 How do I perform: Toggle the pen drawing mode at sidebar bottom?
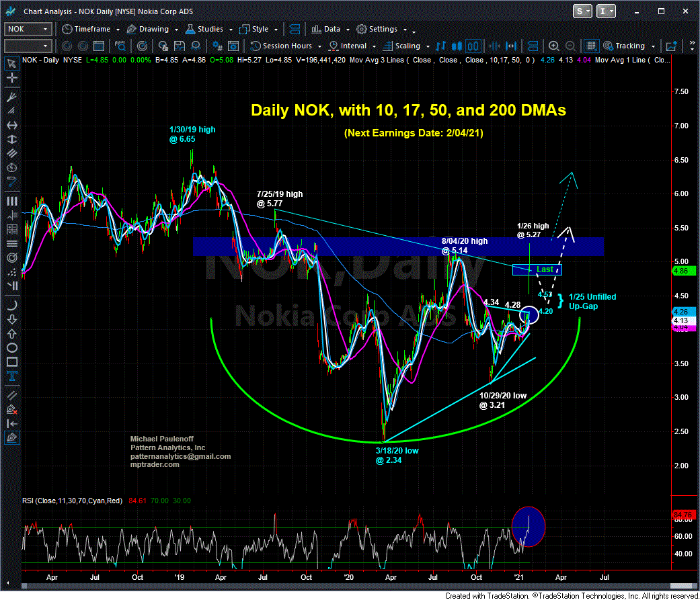pyautogui.click(x=11, y=437)
